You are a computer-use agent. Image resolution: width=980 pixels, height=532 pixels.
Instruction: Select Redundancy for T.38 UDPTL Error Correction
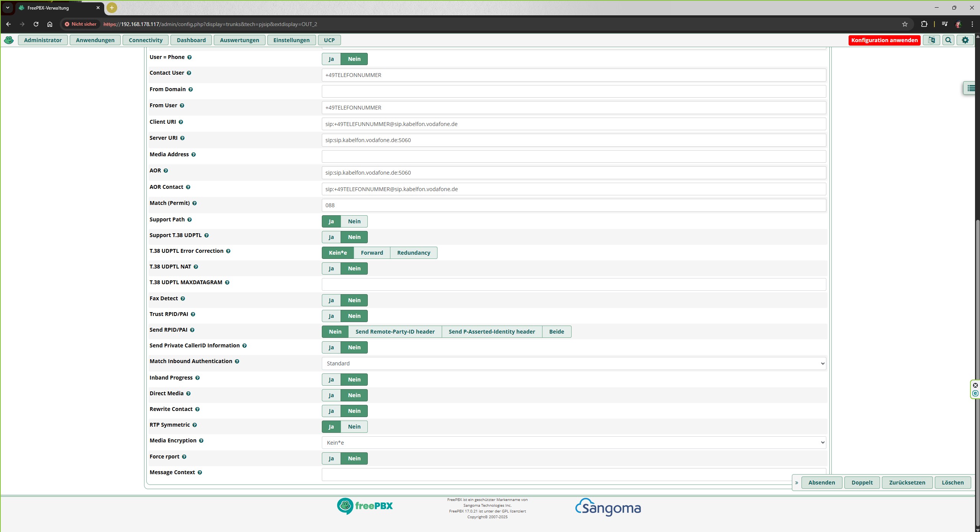tap(413, 253)
